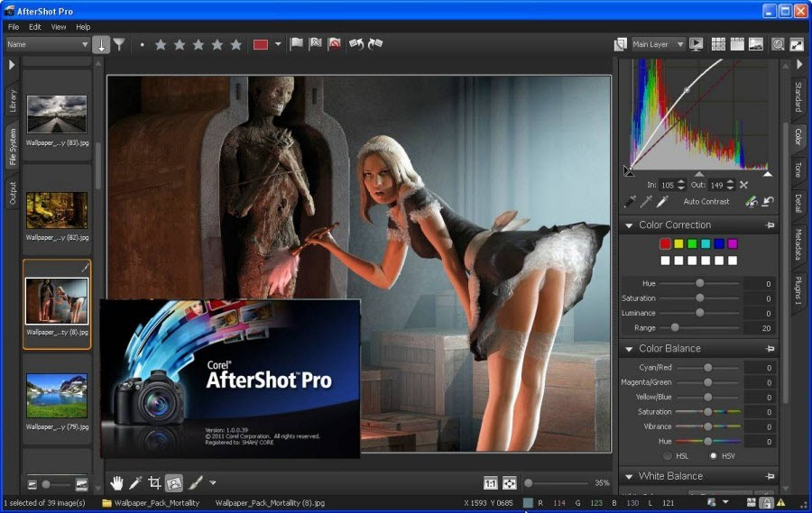Click the filter funnel icon
This screenshot has width=812, height=513.
click(x=119, y=44)
